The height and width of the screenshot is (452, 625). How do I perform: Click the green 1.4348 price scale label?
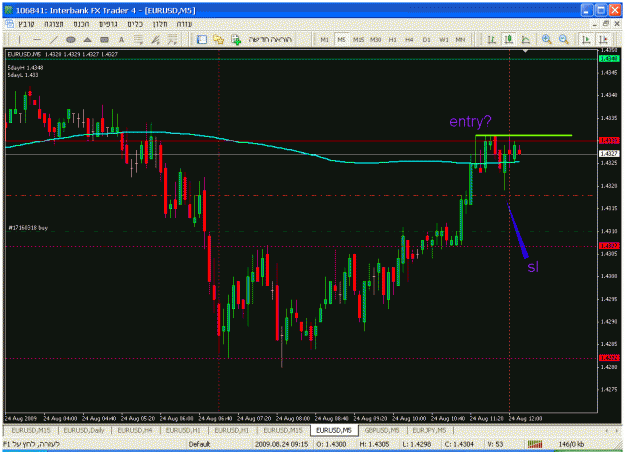point(609,59)
